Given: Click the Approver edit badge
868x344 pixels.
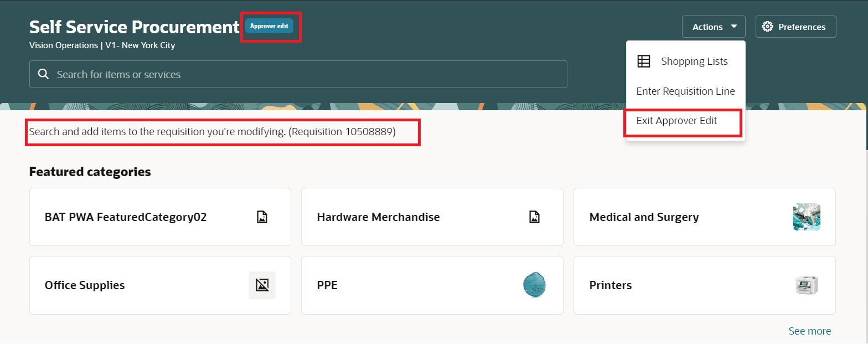Looking at the screenshot, I should (269, 26).
